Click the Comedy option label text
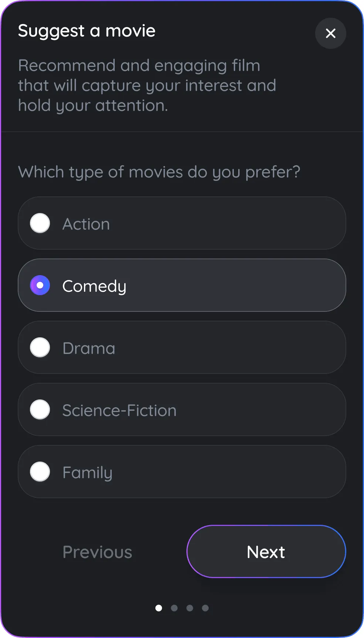 94,286
